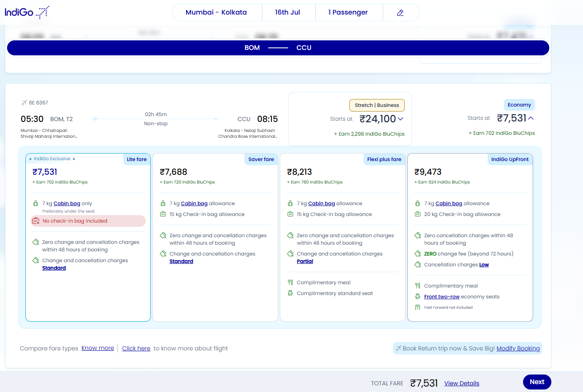Viewport: 583px width, 392px height.
Task: Click the Standard change charges icon in Lite fare
Action: (36, 261)
